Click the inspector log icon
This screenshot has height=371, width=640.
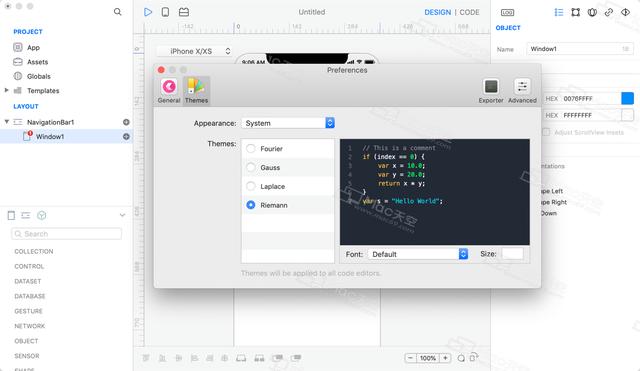507,13
